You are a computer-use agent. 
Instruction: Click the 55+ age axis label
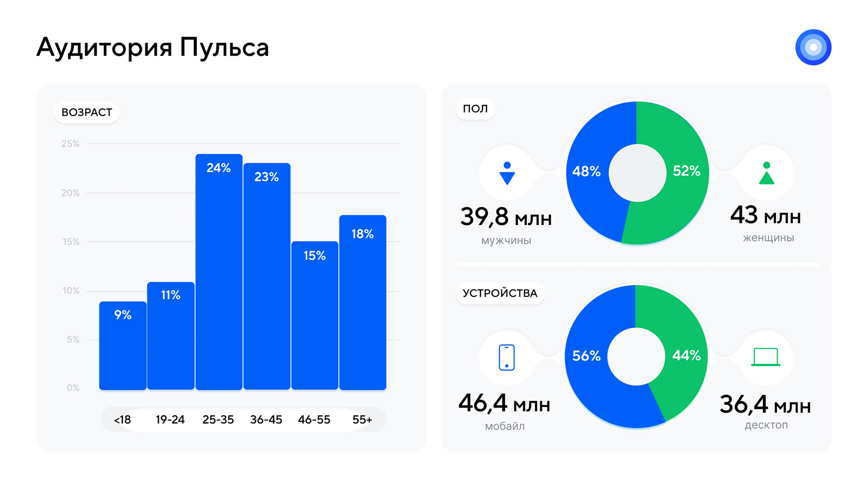click(362, 420)
